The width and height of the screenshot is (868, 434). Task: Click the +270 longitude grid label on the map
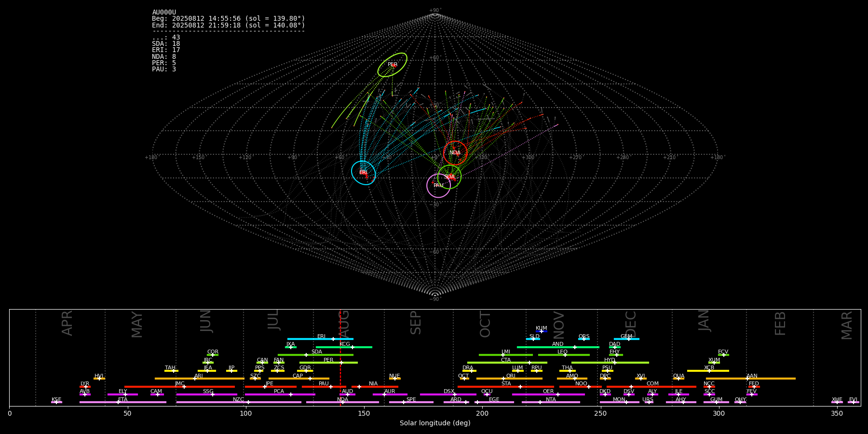[x=575, y=158]
